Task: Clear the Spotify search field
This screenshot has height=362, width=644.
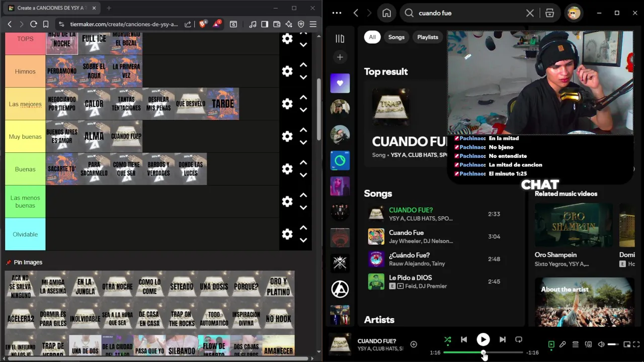Action: click(x=530, y=13)
